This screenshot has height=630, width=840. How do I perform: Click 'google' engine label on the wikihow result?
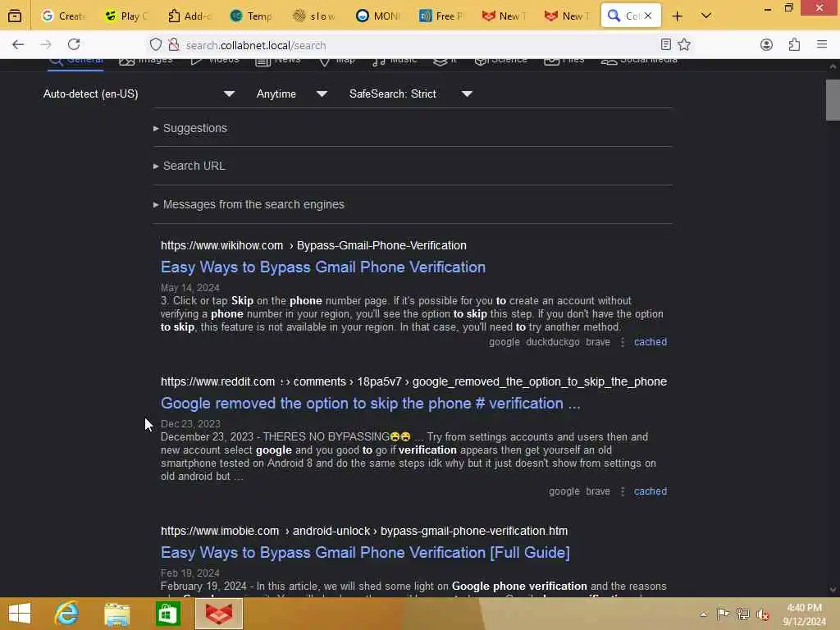tap(504, 342)
